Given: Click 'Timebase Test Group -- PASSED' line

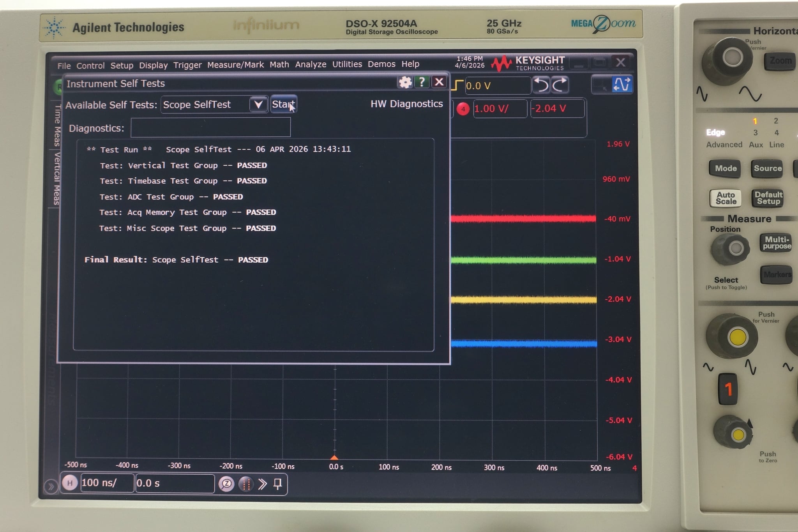Looking at the screenshot, I should coord(183,181).
